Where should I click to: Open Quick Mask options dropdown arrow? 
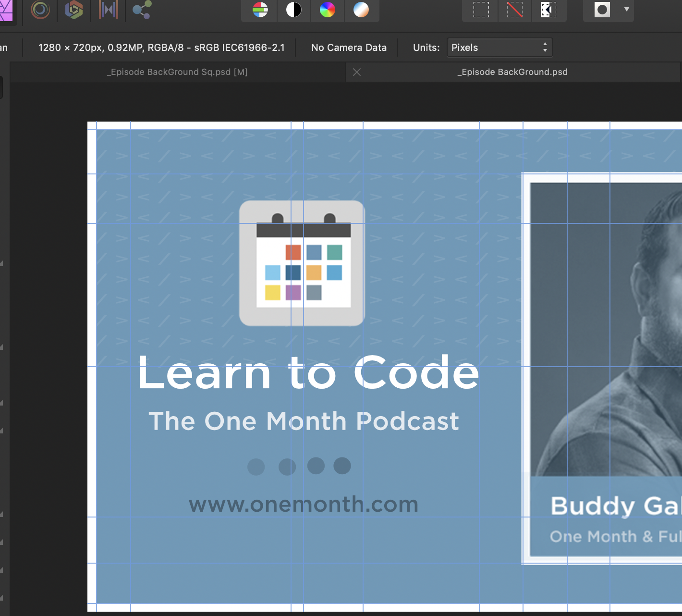626,9
